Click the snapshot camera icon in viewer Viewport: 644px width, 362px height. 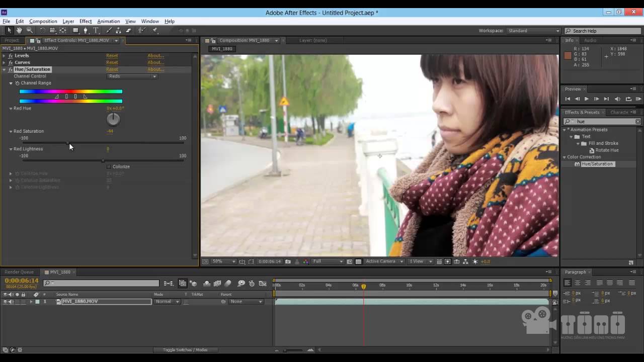pos(288,261)
